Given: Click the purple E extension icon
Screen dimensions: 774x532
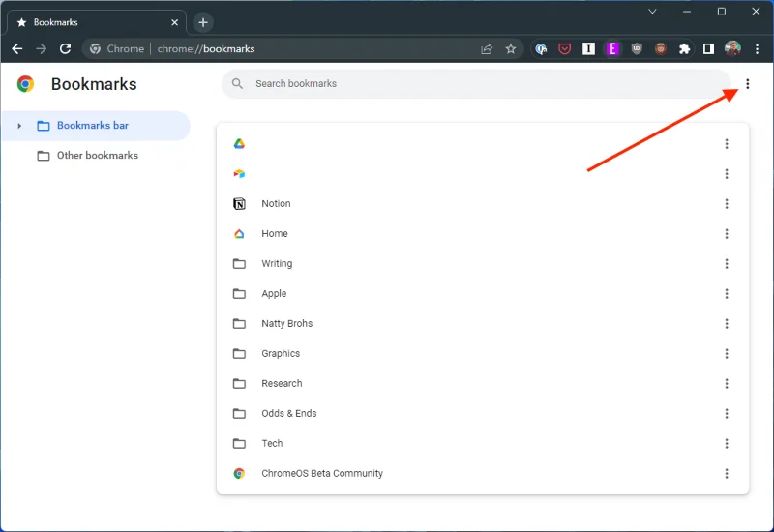Looking at the screenshot, I should click(x=612, y=48).
